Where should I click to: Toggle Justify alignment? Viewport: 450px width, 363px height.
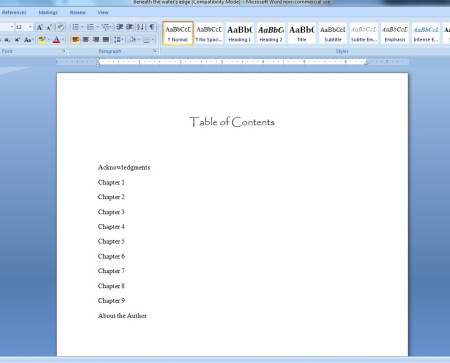pos(106,40)
